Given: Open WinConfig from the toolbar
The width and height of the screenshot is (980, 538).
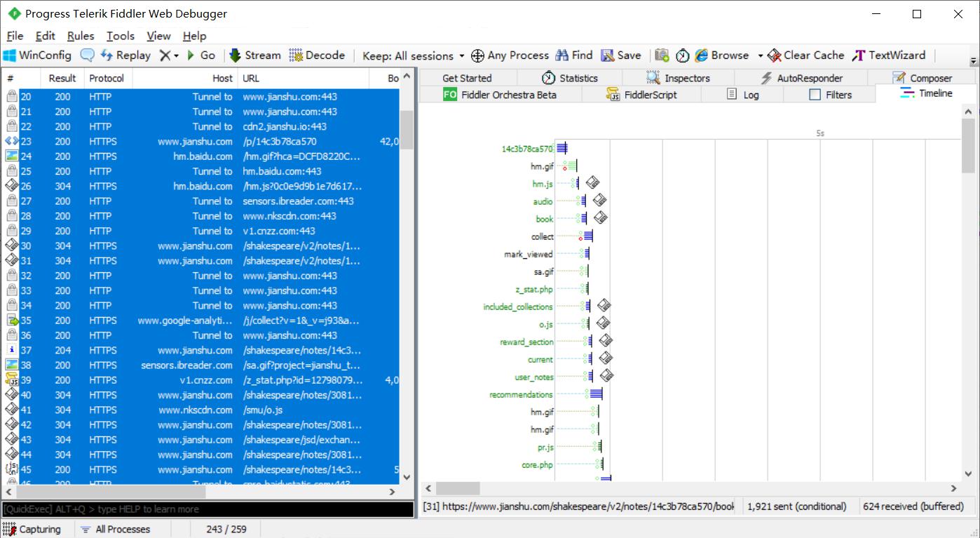Looking at the screenshot, I should [x=38, y=55].
